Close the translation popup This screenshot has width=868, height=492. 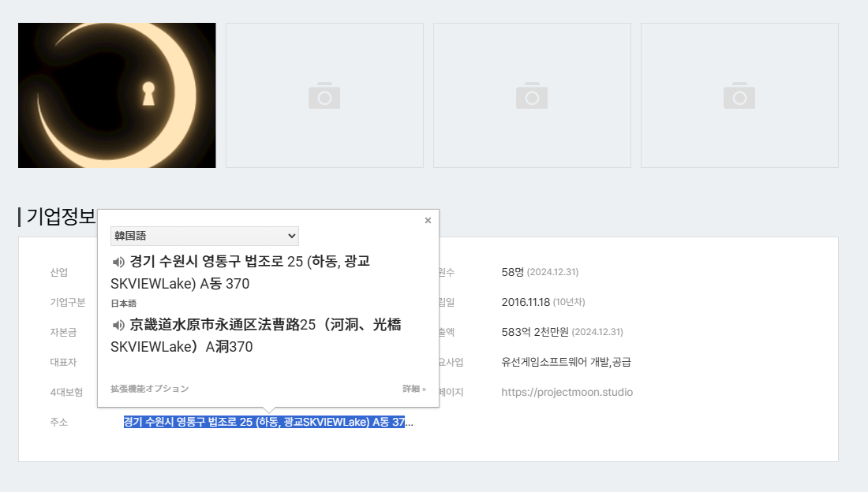tap(428, 220)
